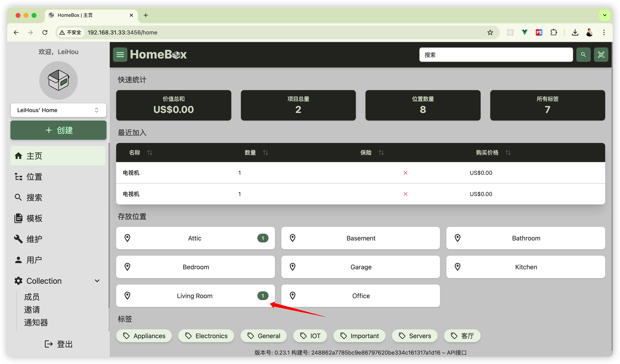Collapse the Collection section chevron
Image resolution: width=620 pixels, height=364 pixels.
[97, 281]
